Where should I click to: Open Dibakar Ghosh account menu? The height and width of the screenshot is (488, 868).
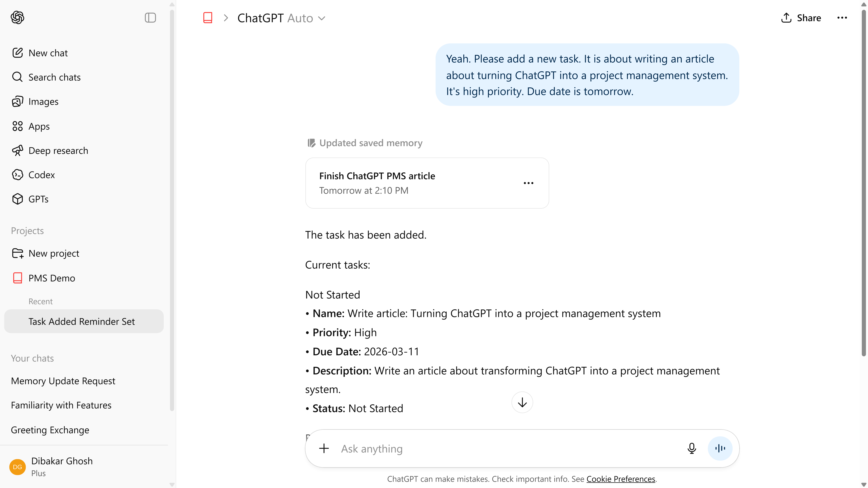click(84, 467)
